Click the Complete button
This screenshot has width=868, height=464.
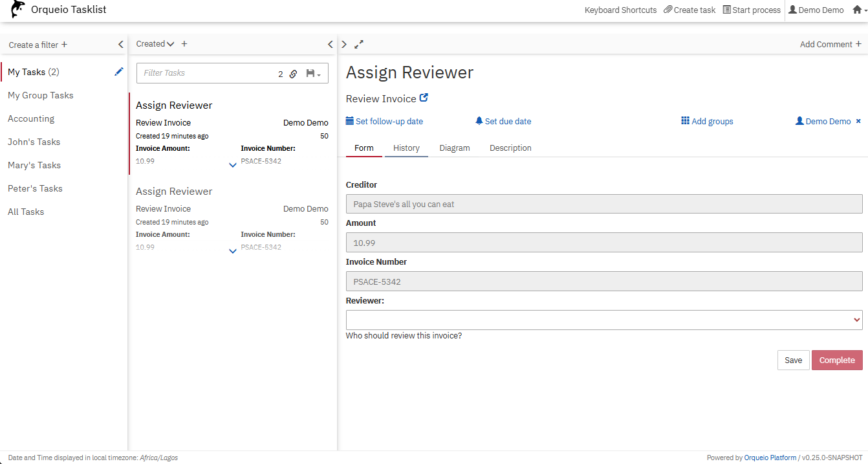pyautogui.click(x=836, y=360)
